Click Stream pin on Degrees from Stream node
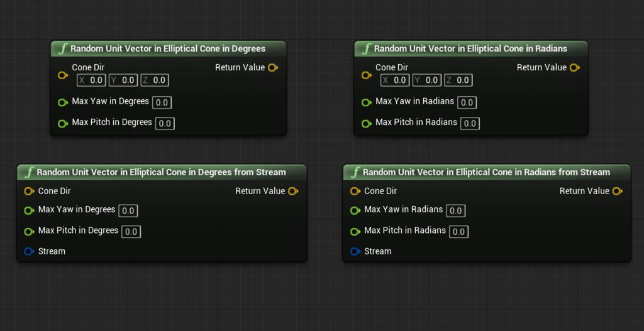Screen dimensions: 644x331 [29, 251]
